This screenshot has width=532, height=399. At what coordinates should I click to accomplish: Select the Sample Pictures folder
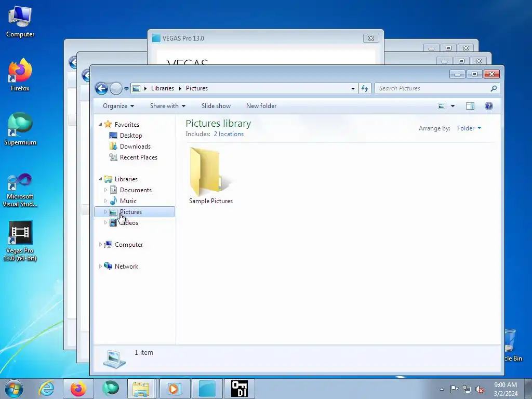click(211, 176)
